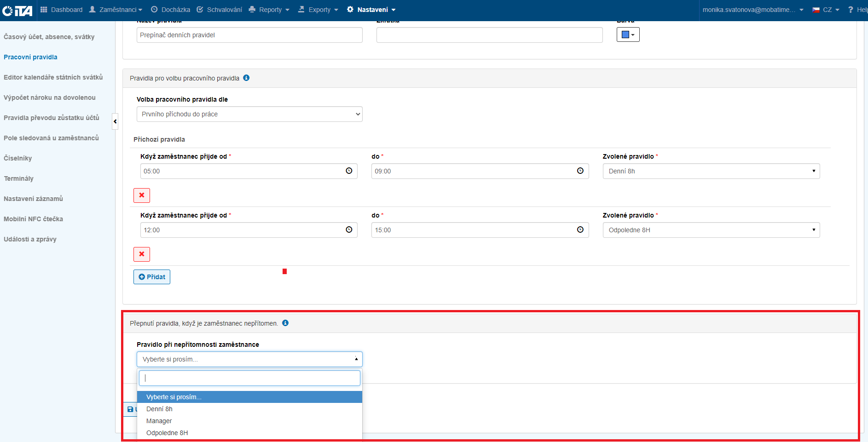Click clock icon in first 05:00 field
This screenshot has height=442, width=868.
(x=349, y=171)
